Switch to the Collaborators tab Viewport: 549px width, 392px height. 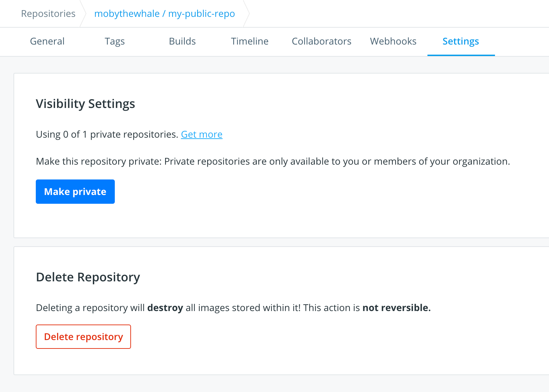coord(321,41)
